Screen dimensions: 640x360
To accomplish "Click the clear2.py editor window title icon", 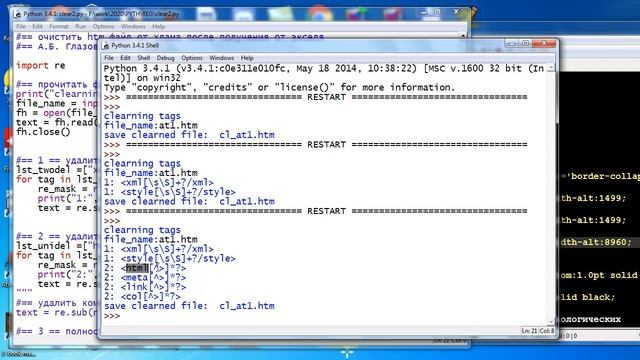I will tap(17, 14).
